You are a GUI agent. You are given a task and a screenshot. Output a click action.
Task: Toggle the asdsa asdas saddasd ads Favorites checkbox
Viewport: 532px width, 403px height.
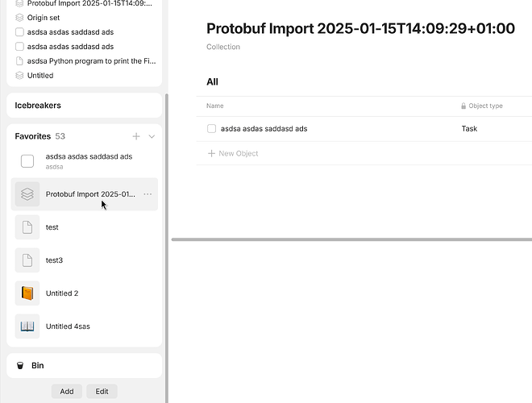[27, 161]
